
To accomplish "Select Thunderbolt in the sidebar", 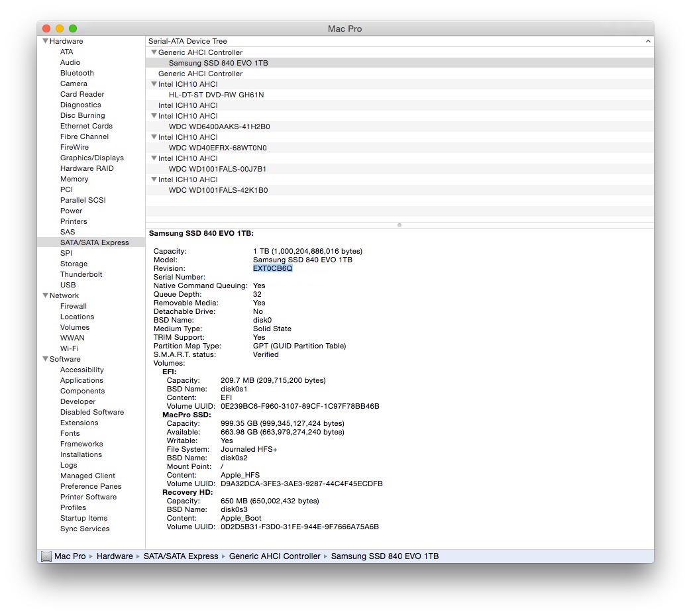I will [81, 274].
